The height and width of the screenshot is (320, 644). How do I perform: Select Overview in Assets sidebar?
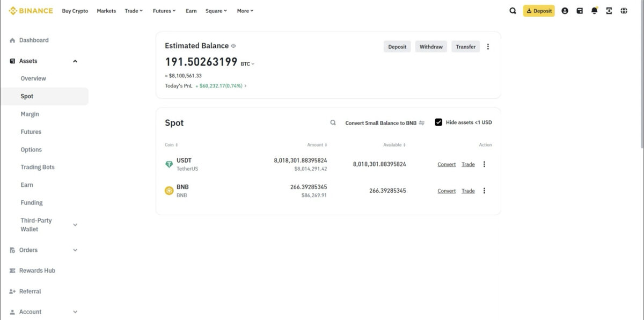[x=33, y=78]
